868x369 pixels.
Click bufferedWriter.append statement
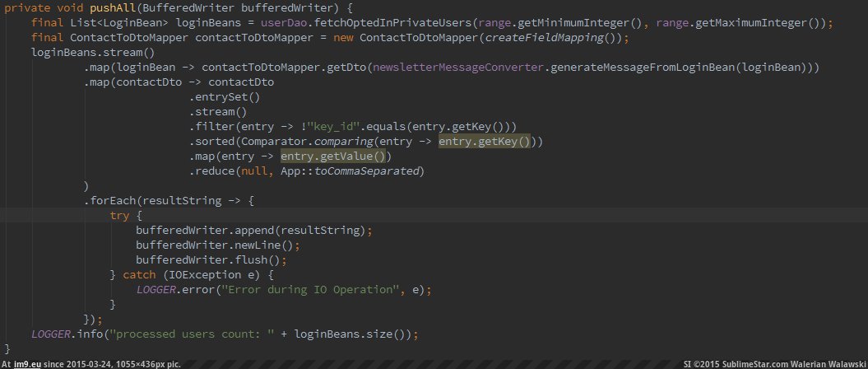click(255, 230)
